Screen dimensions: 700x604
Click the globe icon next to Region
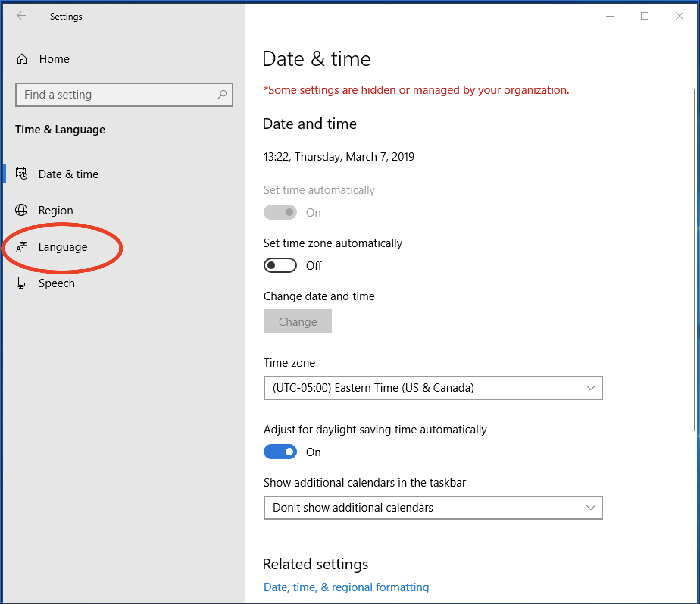[22, 210]
